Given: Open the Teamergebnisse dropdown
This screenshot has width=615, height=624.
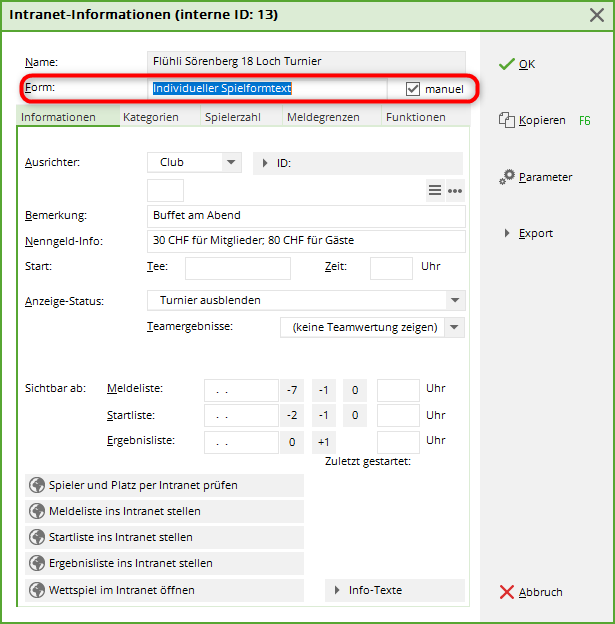Looking at the screenshot, I should click(x=455, y=327).
